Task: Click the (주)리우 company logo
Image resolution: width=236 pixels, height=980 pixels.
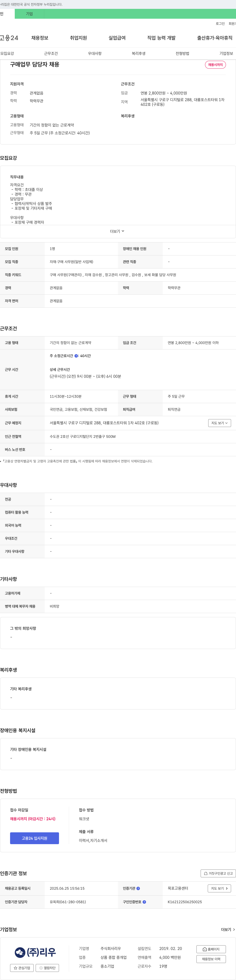Action: click(35, 952)
